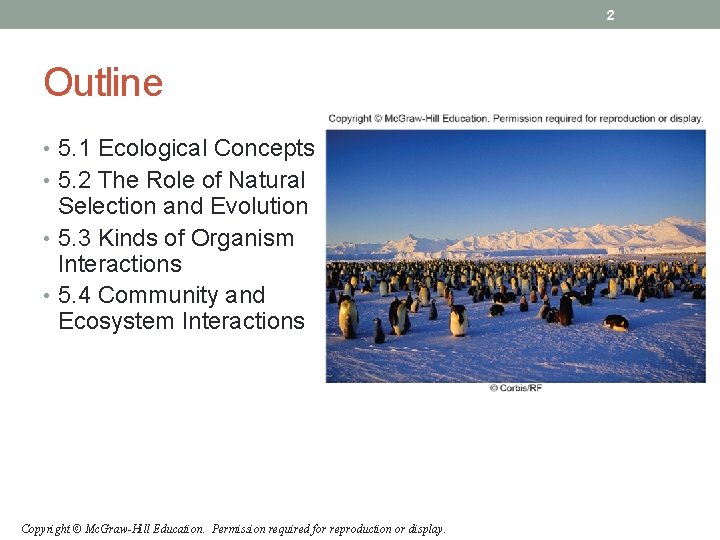The height and width of the screenshot is (540, 720).
Task: Click the copyright line above the photo
Action: 516,118
